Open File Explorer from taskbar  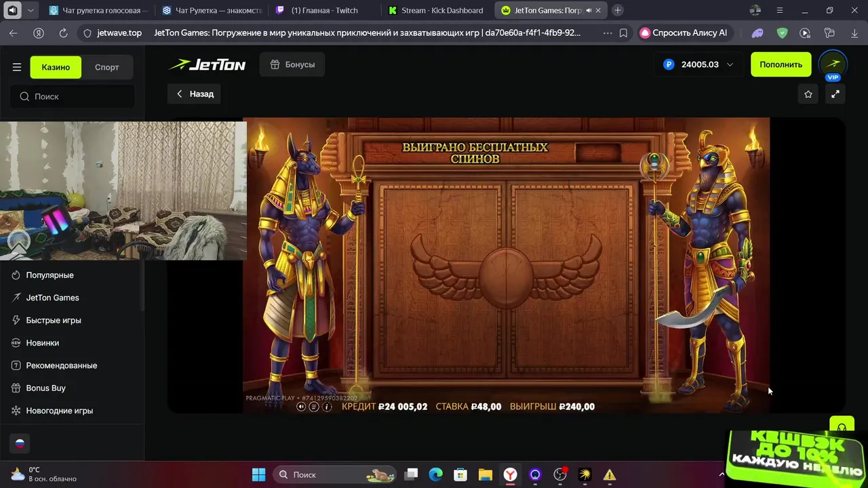pos(485,474)
